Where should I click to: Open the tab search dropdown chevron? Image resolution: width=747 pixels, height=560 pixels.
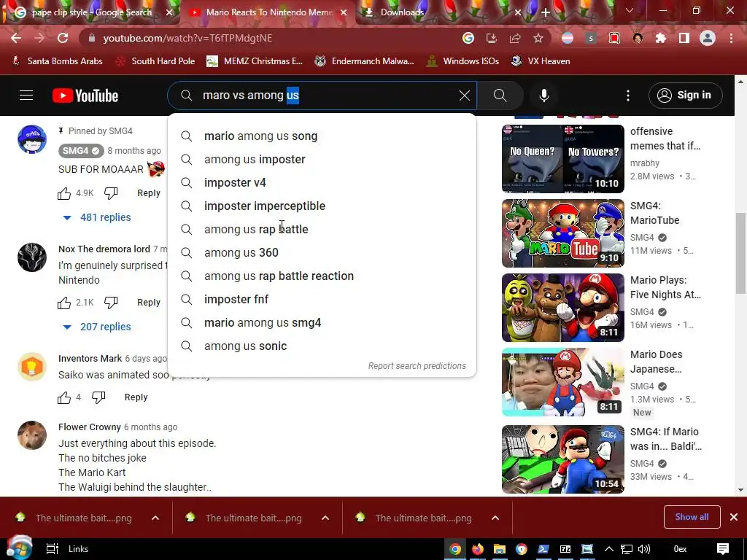point(630,10)
